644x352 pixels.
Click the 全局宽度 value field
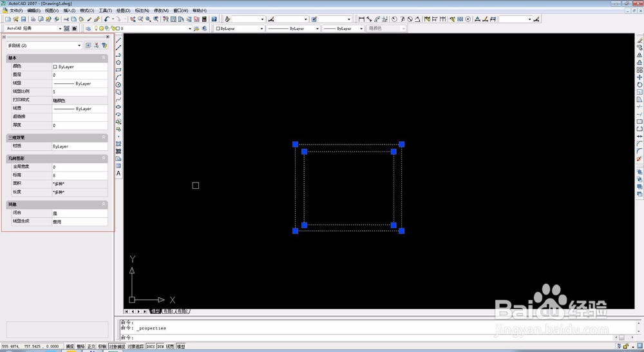click(80, 166)
